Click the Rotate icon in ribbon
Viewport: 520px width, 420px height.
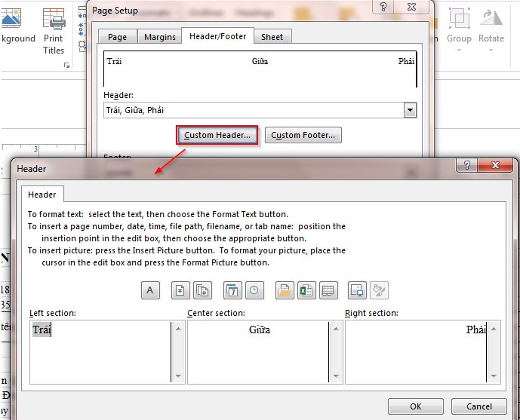[491, 19]
